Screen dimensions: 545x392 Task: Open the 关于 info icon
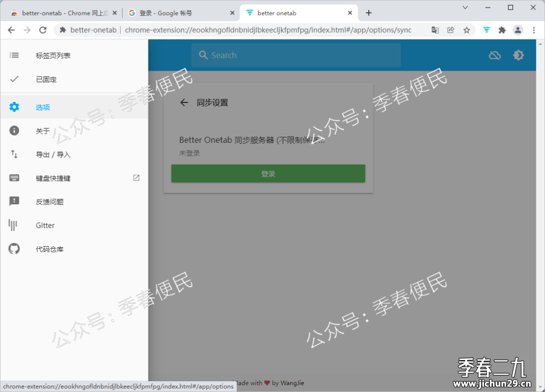[x=14, y=131]
